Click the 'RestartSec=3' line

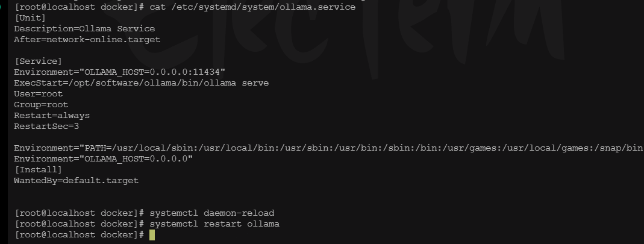click(x=46, y=127)
